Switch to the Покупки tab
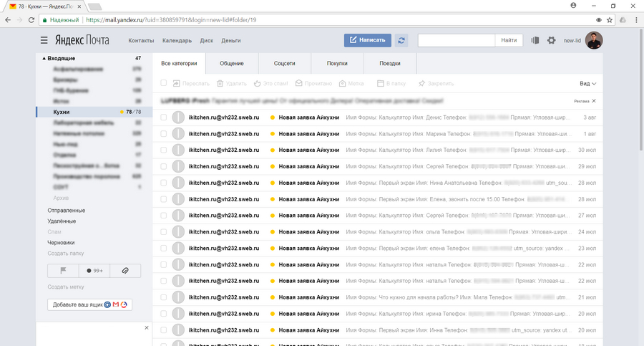This screenshot has height=346, width=644. click(337, 64)
